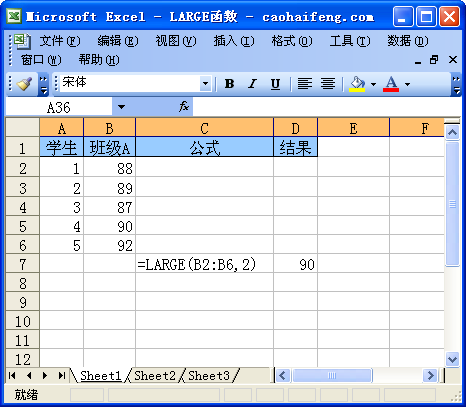Open the 帮助(H) menu
The height and width of the screenshot is (407, 466).
click(x=99, y=60)
